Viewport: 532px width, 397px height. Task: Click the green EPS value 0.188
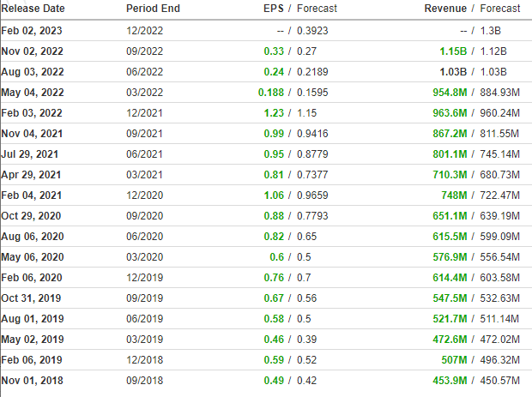click(x=271, y=93)
